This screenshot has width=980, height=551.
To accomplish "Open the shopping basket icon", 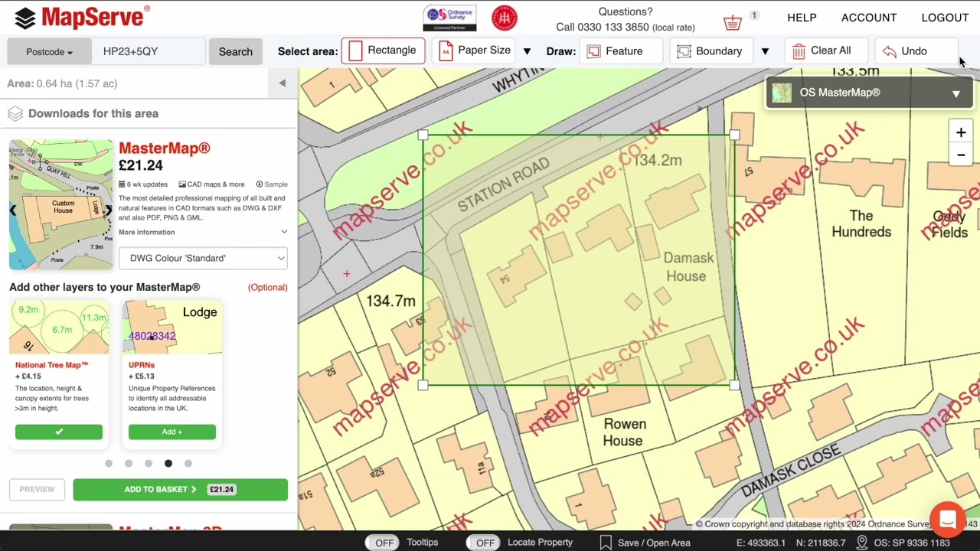I will (733, 21).
